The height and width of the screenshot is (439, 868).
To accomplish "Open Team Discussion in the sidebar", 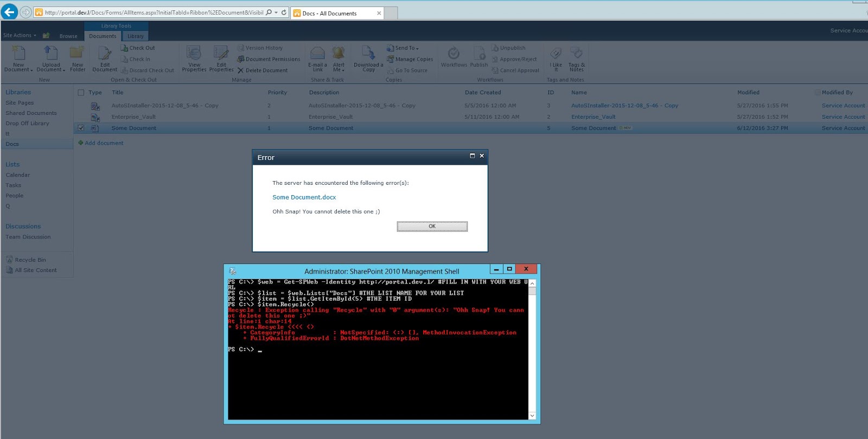I will pos(28,237).
